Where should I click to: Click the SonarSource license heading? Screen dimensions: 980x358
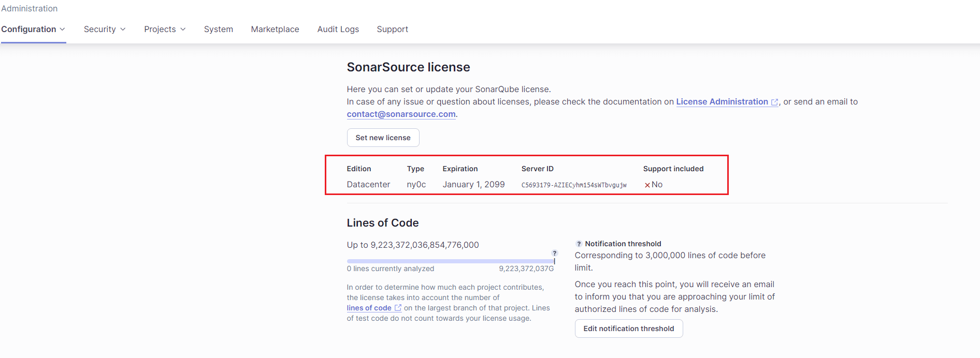pos(409,67)
